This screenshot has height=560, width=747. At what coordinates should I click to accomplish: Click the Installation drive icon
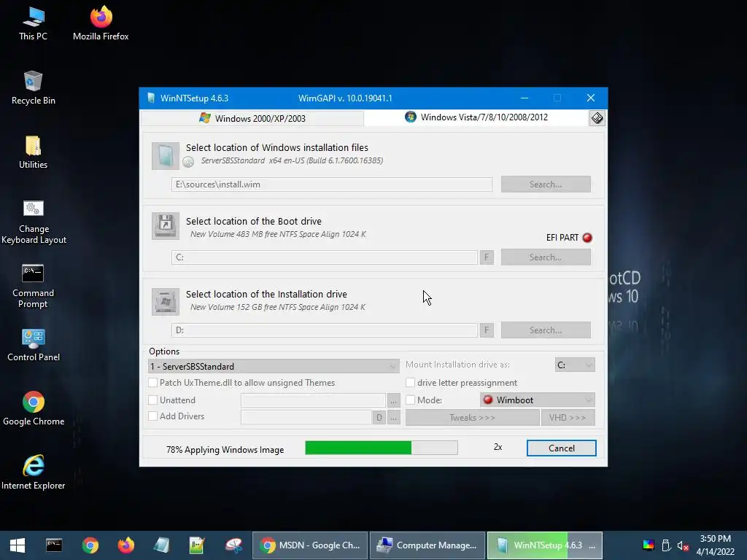click(166, 301)
